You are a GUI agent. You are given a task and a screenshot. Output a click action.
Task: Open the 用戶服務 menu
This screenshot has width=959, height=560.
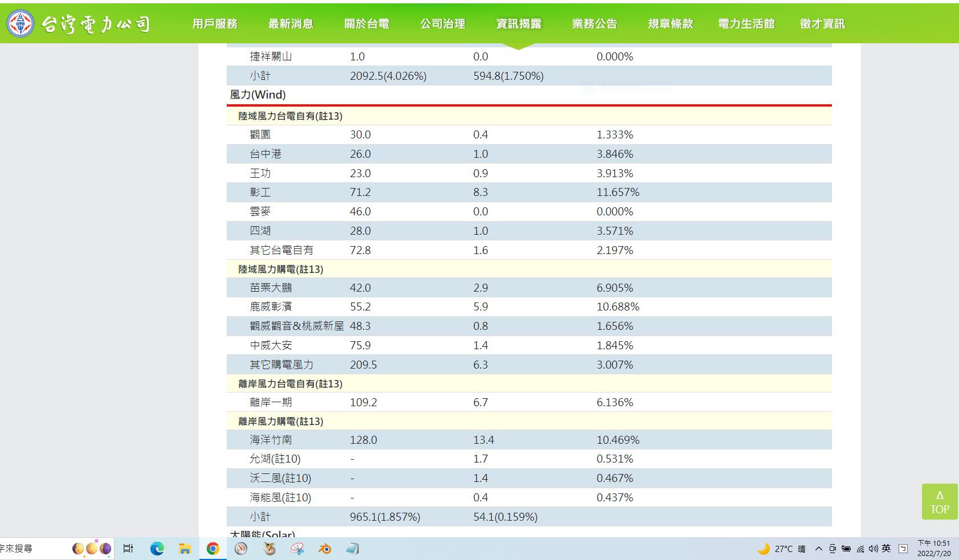click(215, 23)
